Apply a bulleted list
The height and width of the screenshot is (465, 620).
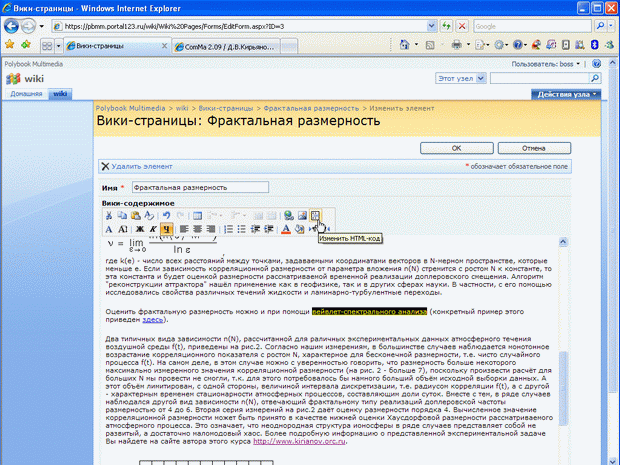click(x=242, y=229)
